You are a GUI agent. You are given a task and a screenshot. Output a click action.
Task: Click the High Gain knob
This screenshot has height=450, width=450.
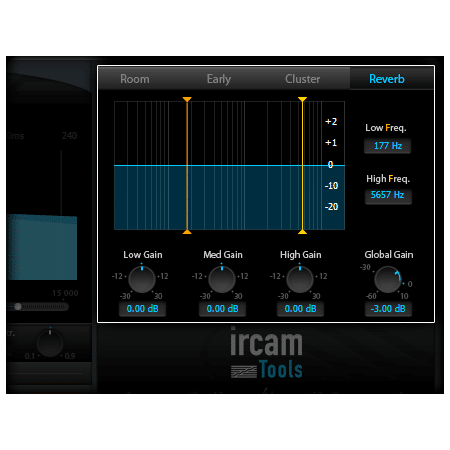click(x=300, y=279)
